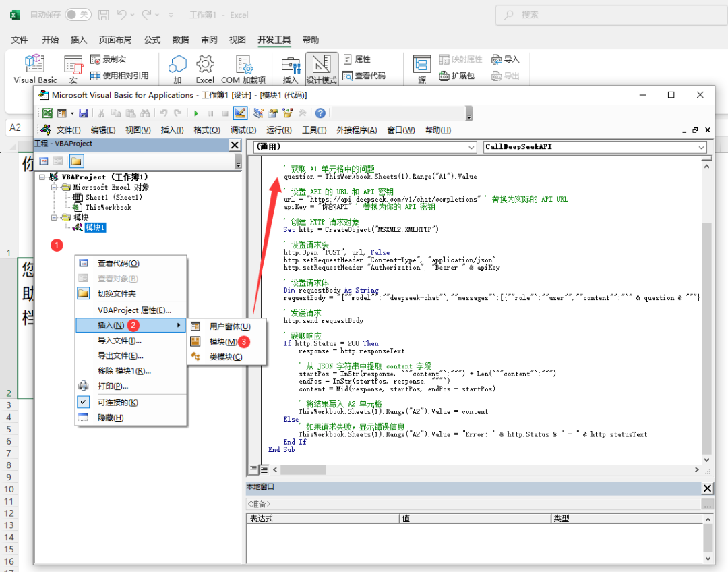728x572 pixels.
Task: Open 运行(R) menu in VBA editor
Action: [x=279, y=130]
